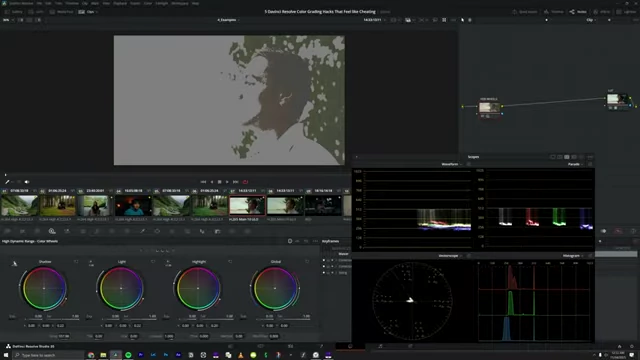Screen dimensions: 640x360
Task: Select the LUT node in node graph
Action: 617,99
